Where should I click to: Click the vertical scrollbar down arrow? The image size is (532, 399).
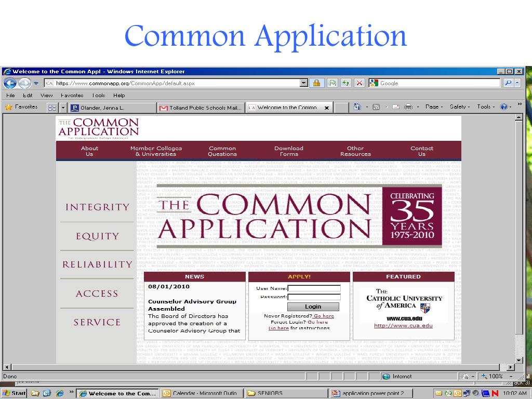point(518,361)
